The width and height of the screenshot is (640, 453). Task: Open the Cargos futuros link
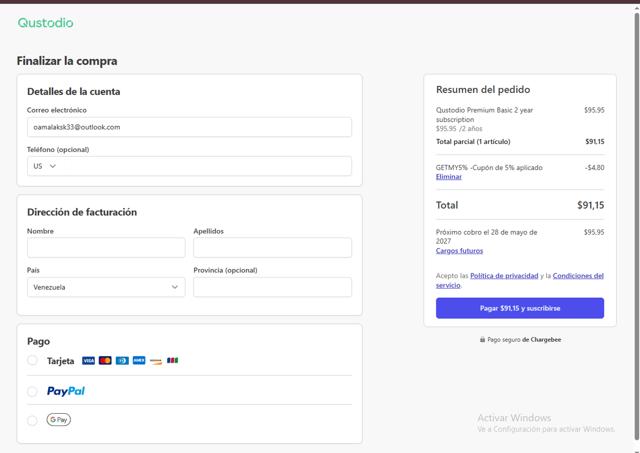click(459, 251)
